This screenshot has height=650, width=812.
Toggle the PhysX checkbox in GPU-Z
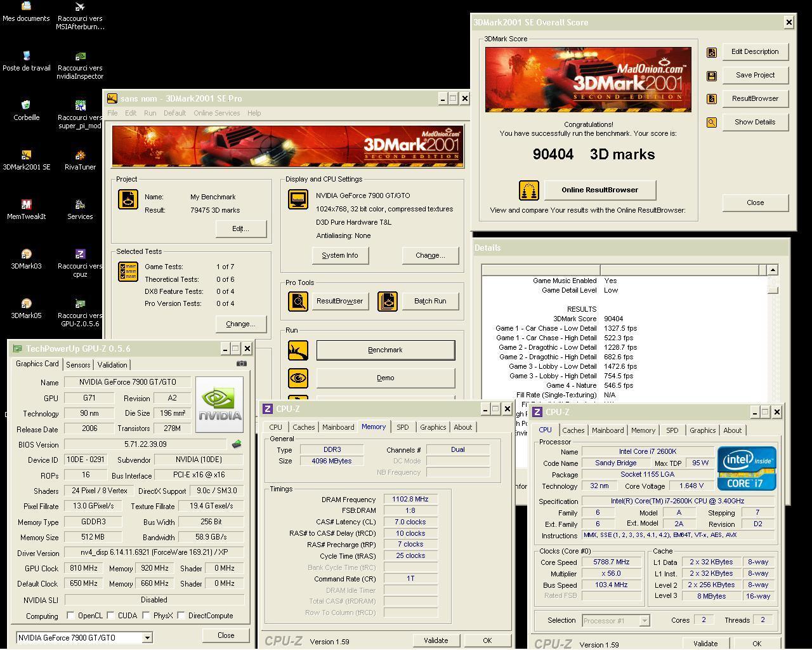click(147, 615)
